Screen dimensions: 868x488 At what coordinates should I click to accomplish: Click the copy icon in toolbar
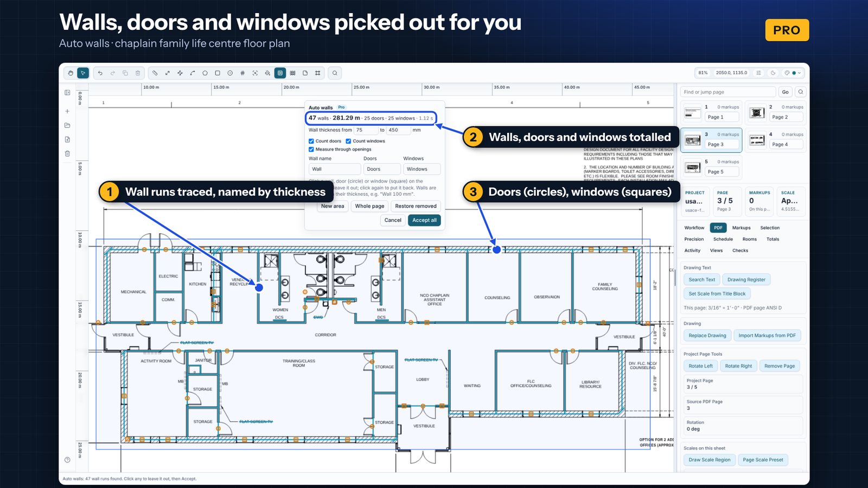[125, 73]
